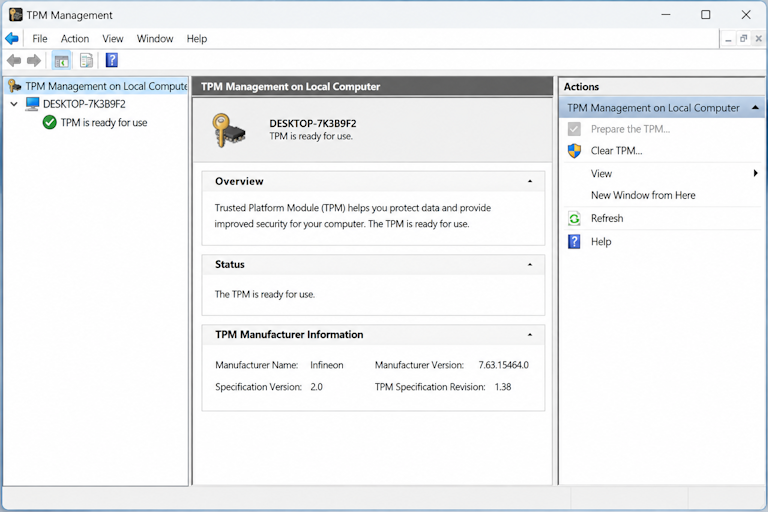Click Clear TPM... action
This screenshot has width=768, height=512.
616,151
